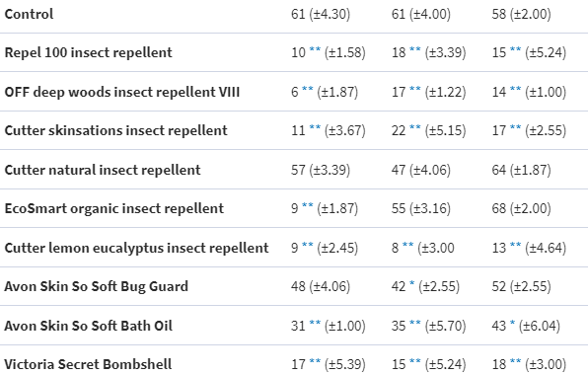
Task: Click the asterisks next to Cutter skinsations value 22
Action: coord(415,127)
